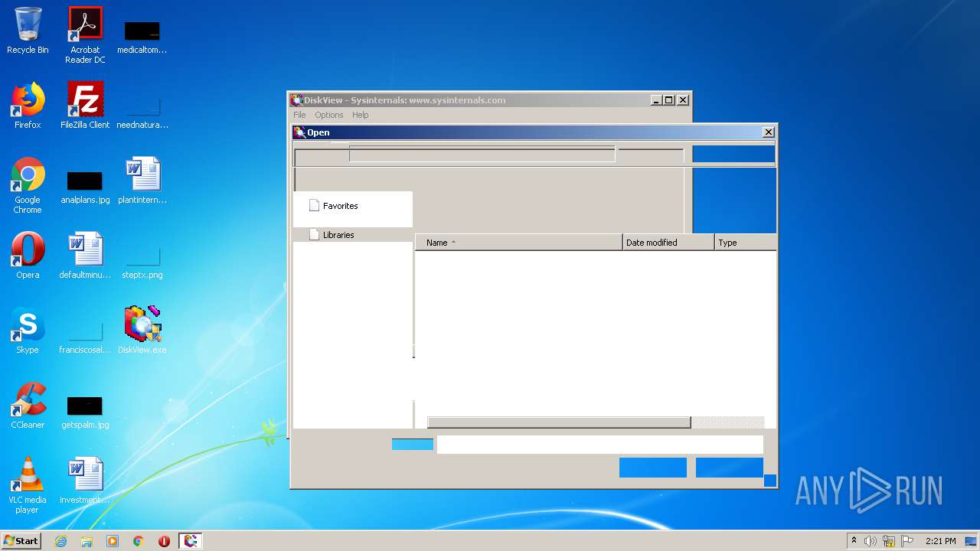Select Favorites in the Open dialog sidebar
This screenshot has height=551, width=980.
coord(340,206)
